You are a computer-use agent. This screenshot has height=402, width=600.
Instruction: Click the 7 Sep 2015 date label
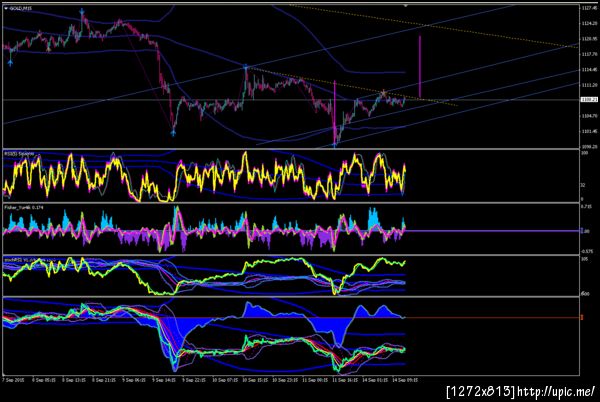coord(13,380)
